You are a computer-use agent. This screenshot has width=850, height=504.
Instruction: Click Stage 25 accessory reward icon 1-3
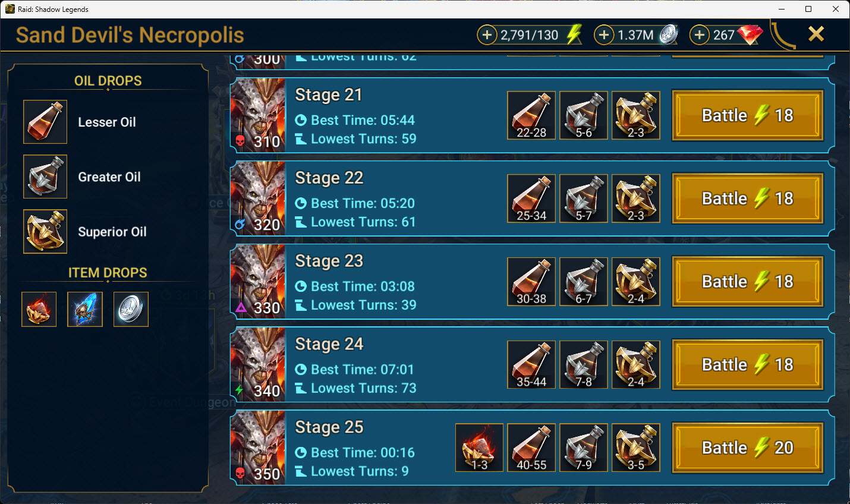[479, 448]
